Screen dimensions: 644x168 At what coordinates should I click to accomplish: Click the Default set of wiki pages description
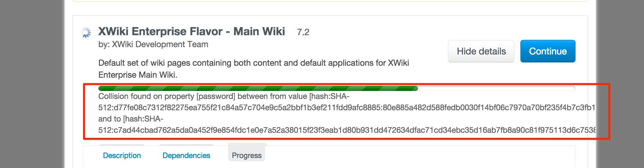[254, 63]
